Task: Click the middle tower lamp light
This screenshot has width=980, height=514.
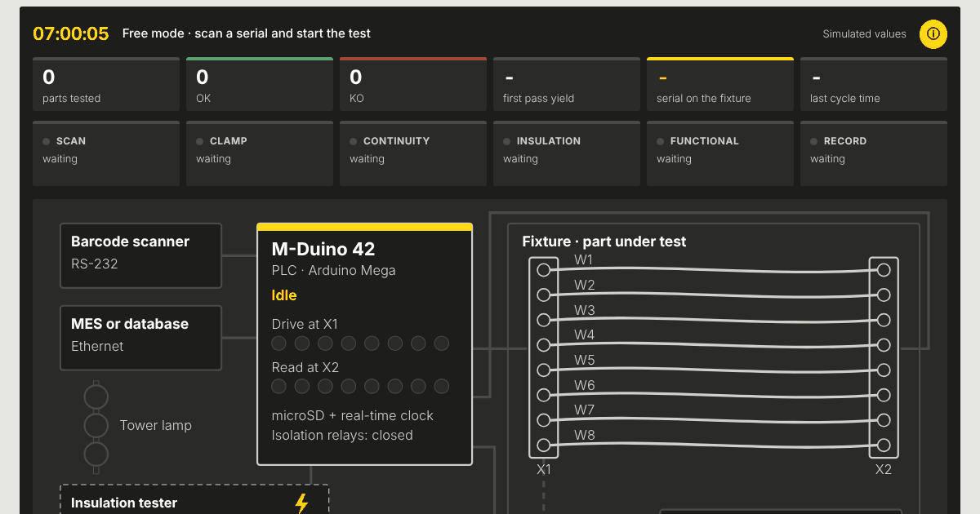Action: point(96,426)
